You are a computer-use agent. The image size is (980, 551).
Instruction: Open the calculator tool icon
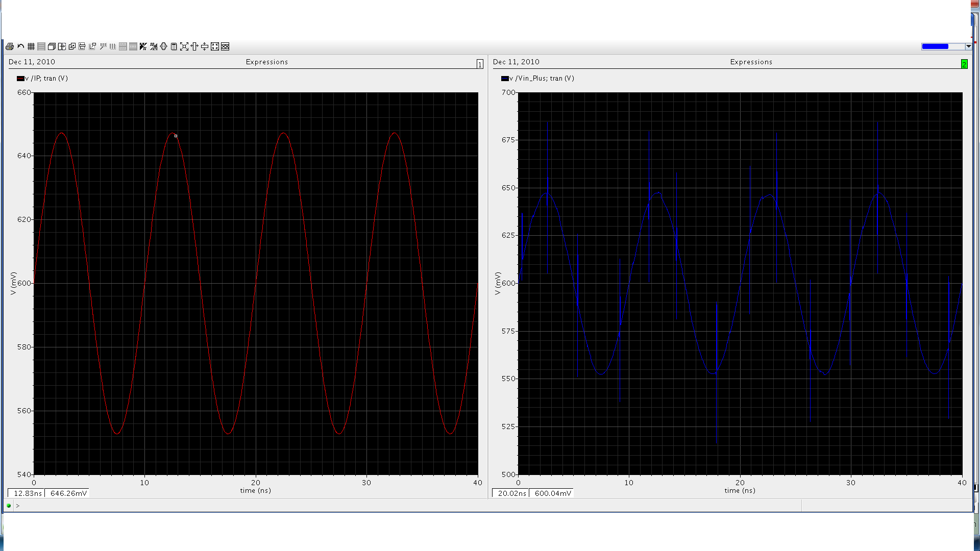174,46
